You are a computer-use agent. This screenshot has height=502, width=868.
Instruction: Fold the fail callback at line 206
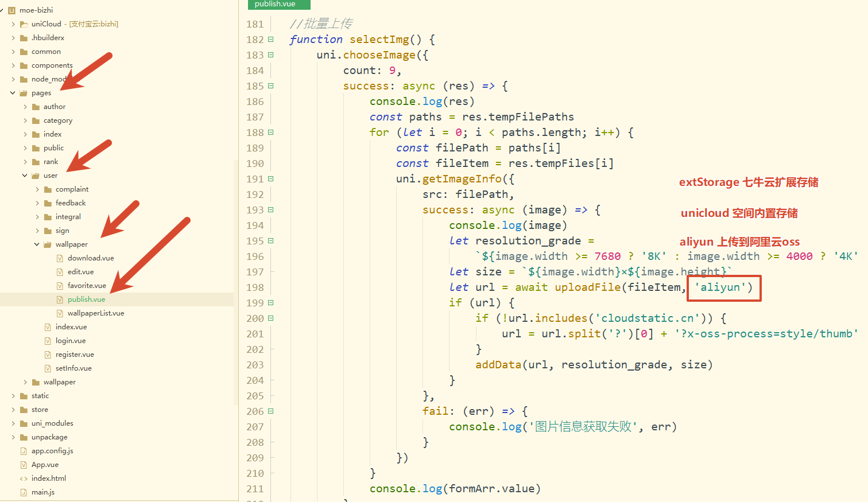pyautogui.click(x=270, y=411)
